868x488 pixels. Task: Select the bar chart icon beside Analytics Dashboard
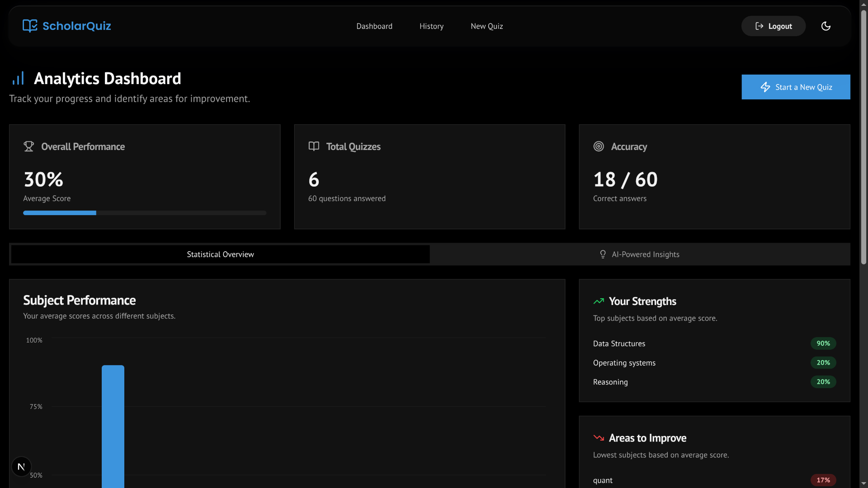pyautogui.click(x=19, y=78)
